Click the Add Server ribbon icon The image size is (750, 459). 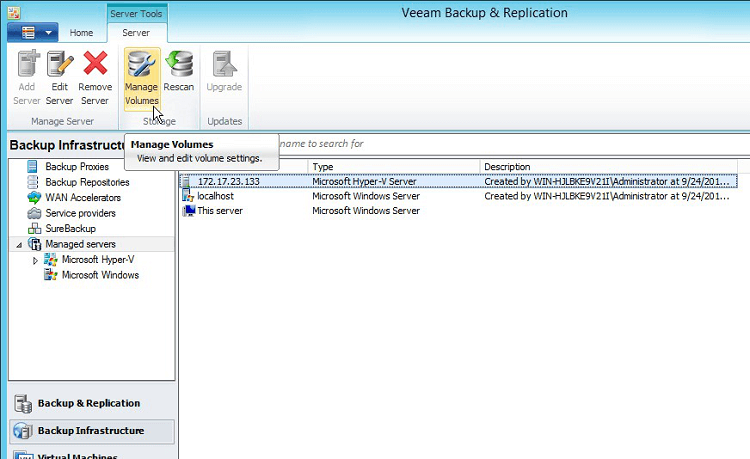28,64
